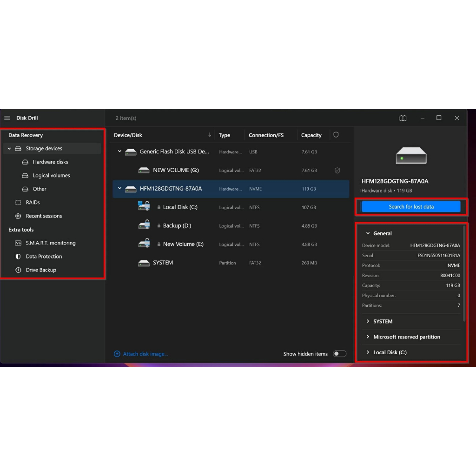This screenshot has height=476, width=476.
Task: Select Logical volumes in the sidebar
Action: 51,176
